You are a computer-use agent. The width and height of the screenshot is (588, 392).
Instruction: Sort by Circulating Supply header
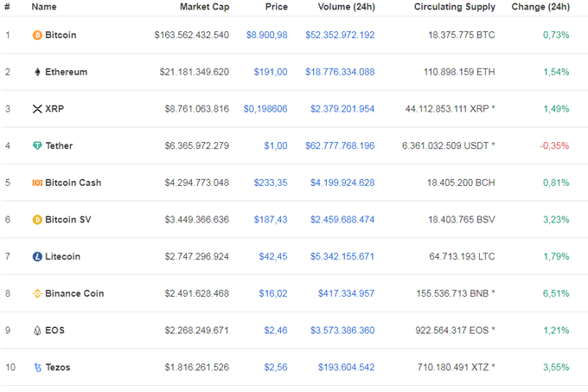[x=455, y=7]
